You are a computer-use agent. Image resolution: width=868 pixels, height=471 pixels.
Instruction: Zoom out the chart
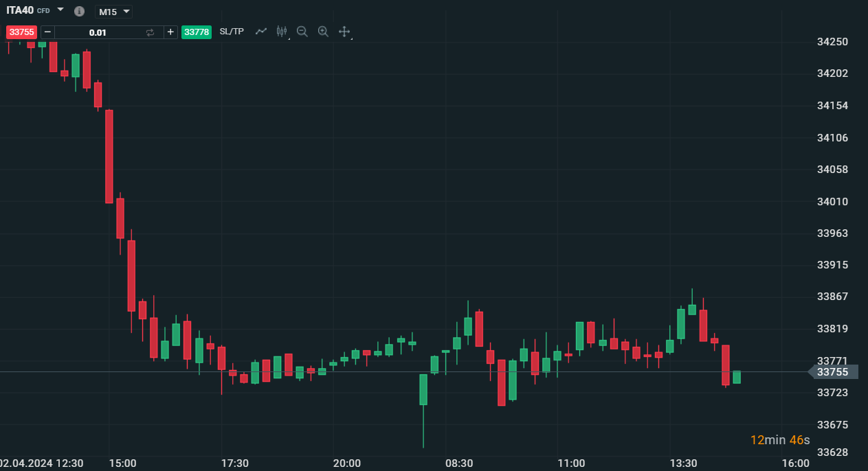302,31
